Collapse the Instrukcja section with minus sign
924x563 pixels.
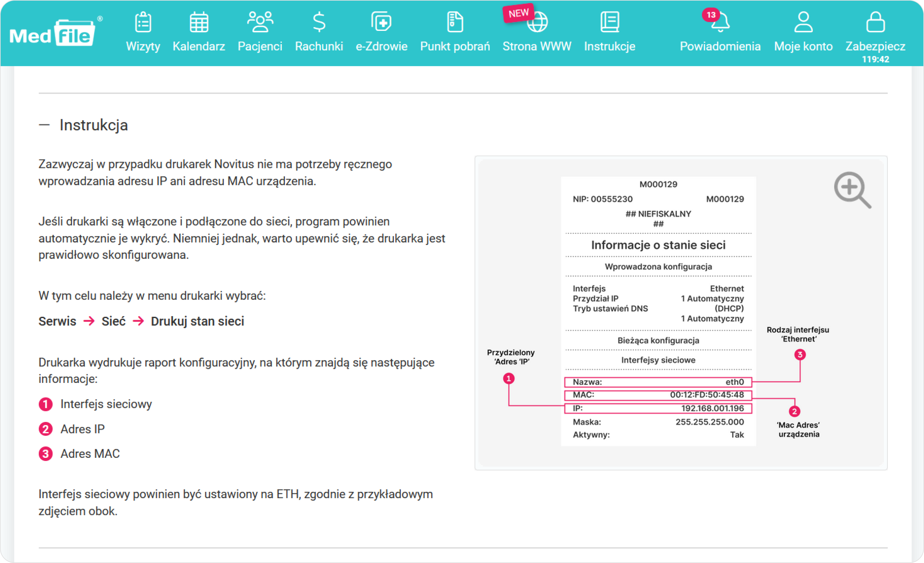click(44, 125)
